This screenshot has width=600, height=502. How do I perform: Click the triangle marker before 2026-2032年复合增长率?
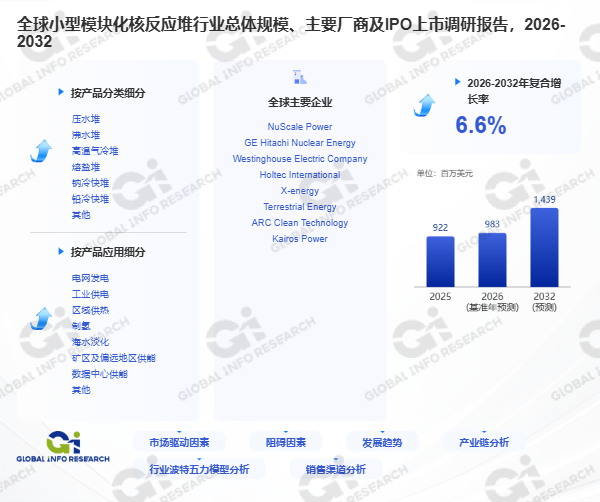[x=457, y=81]
